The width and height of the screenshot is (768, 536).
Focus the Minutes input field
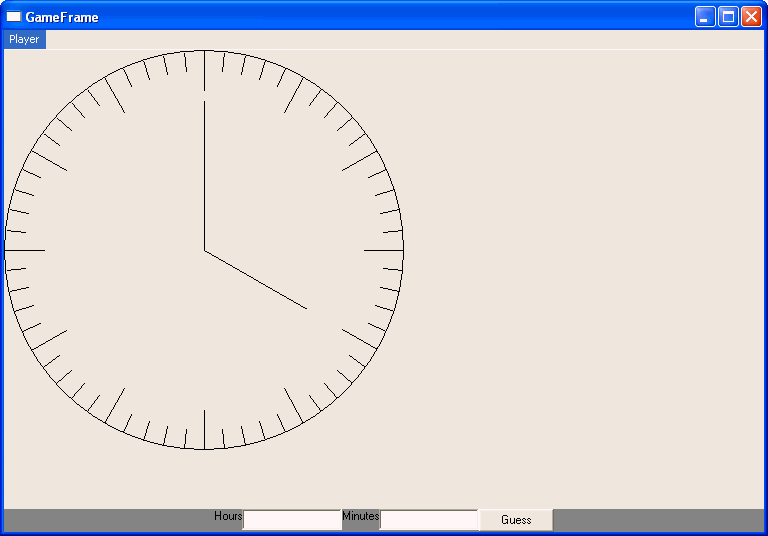429,520
